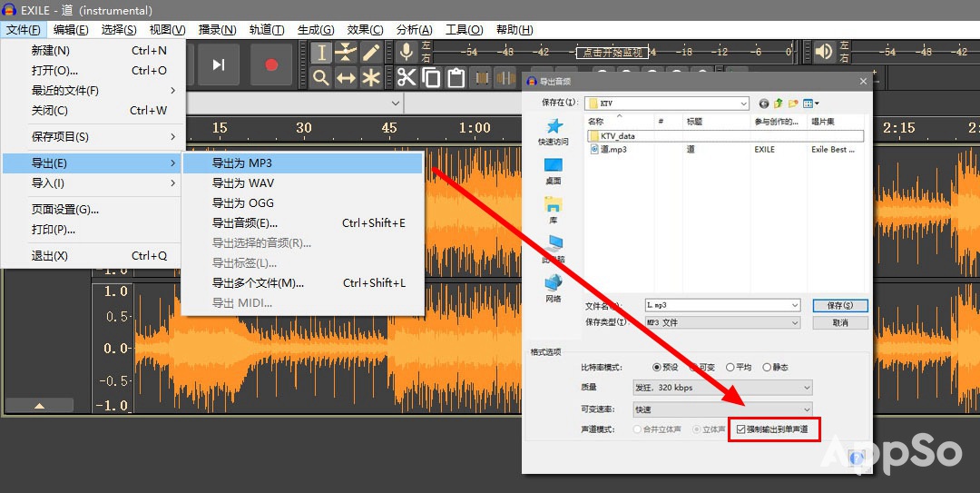Click the scissors Cut icon
Image resolution: width=980 pixels, height=493 pixels.
point(406,78)
